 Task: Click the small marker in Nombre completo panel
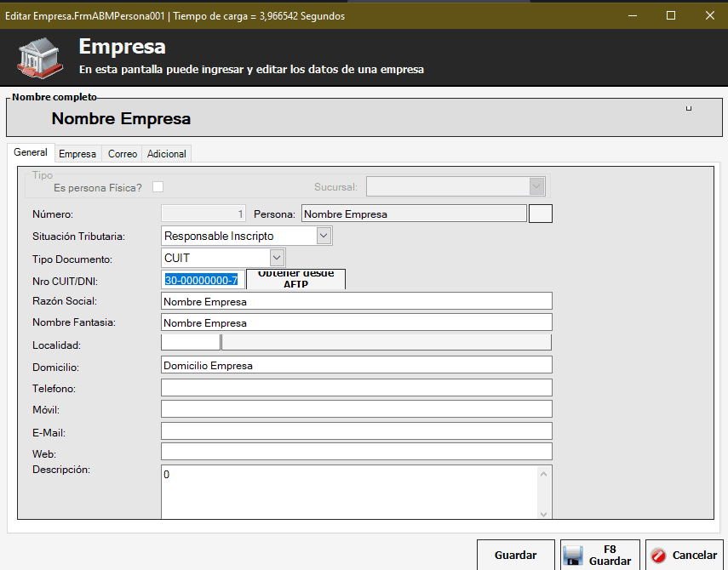point(689,108)
